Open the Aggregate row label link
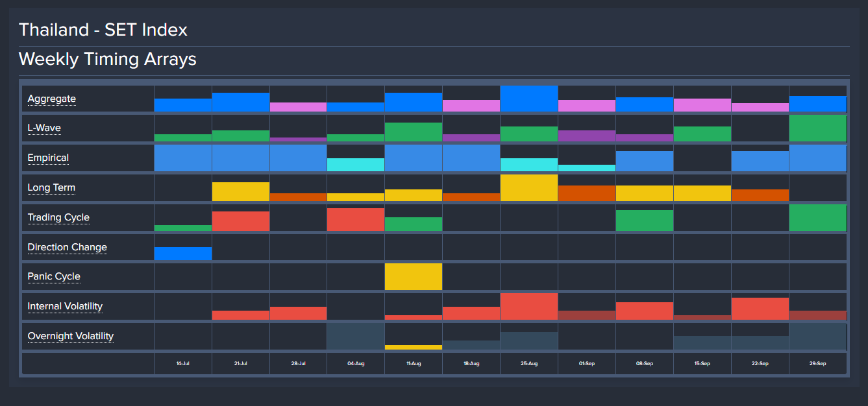868x406 pixels. (x=51, y=99)
